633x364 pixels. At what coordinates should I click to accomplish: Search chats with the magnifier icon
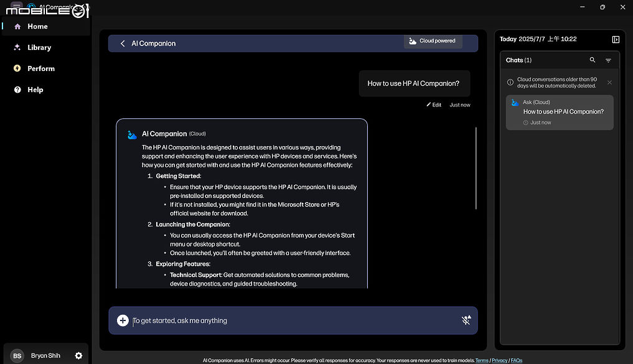[x=592, y=60]
